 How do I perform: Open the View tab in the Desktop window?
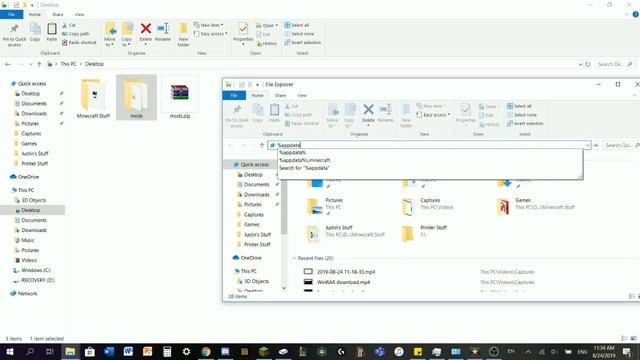[79, 14]
